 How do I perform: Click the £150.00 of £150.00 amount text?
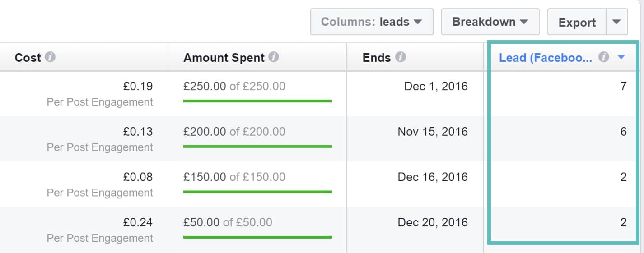click(x=234, y=177)
